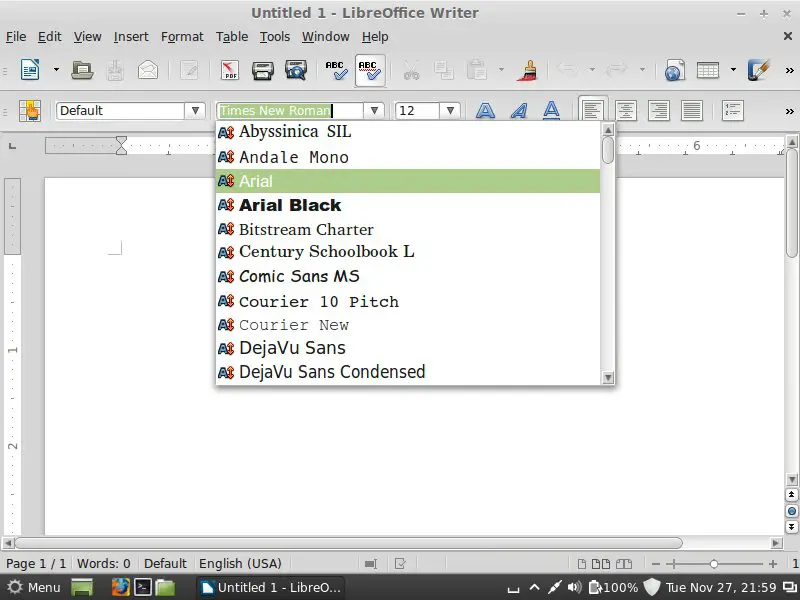Open the Help menu
The width and height of the screenshot is (800, 600).
pos(375,37)
